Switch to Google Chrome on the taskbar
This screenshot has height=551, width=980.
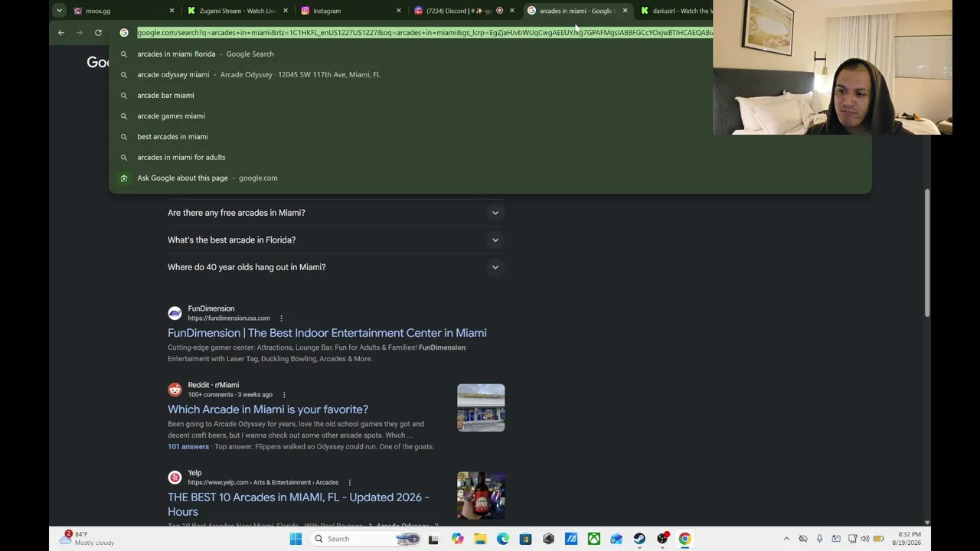[684, 539]
